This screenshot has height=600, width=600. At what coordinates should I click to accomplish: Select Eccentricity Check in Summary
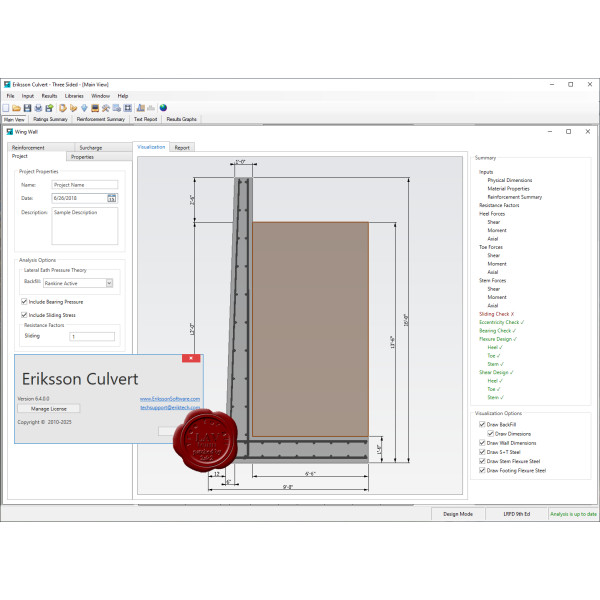click(x=501, y=322)
